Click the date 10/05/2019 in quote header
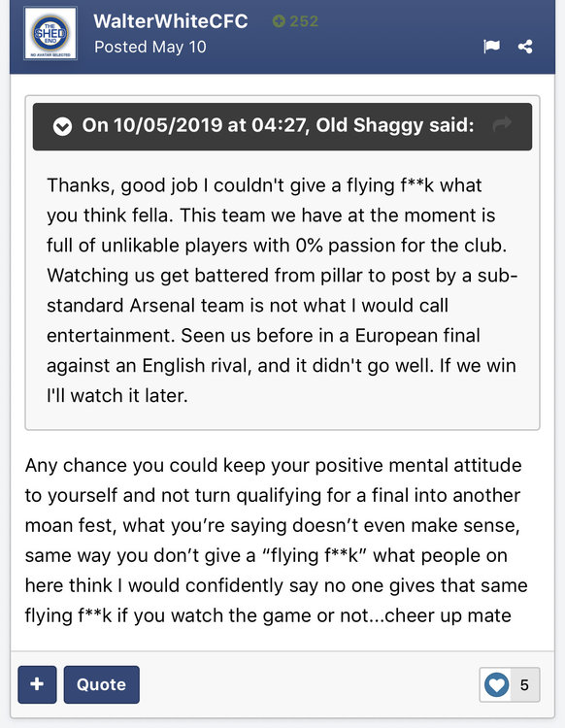 tap(168, 125)
